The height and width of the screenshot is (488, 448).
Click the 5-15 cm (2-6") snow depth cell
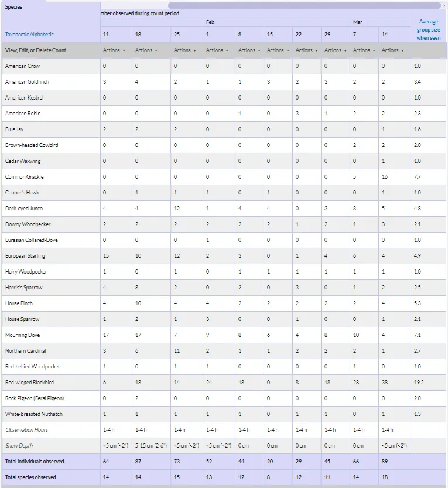point(151,446)
